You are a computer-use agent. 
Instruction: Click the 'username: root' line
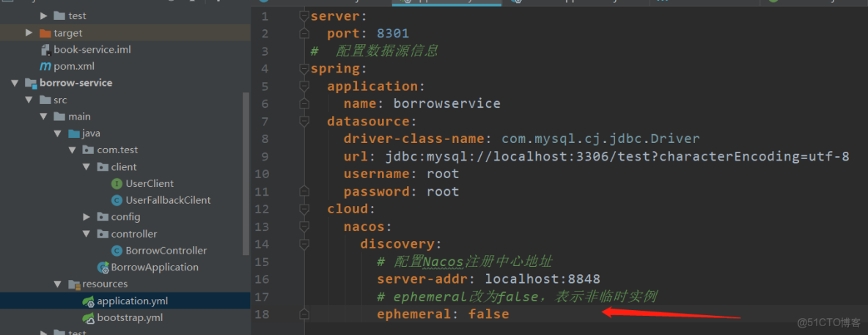click(401, 174)
